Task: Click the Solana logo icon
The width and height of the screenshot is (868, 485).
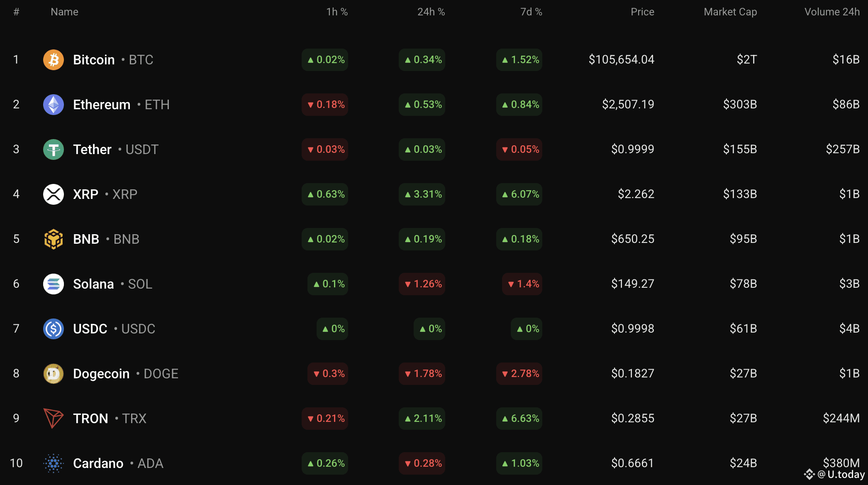Action: pos(54,284)
